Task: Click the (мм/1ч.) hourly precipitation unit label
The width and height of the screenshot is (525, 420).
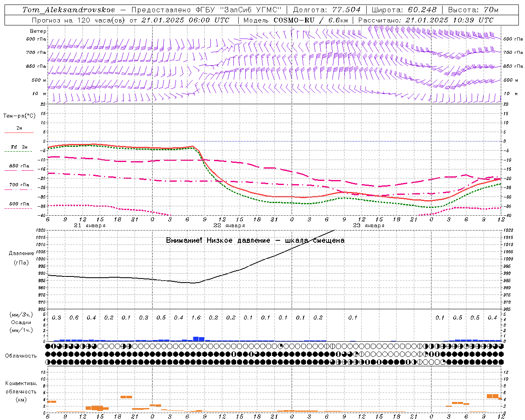Action: click(x=21, y=330)
